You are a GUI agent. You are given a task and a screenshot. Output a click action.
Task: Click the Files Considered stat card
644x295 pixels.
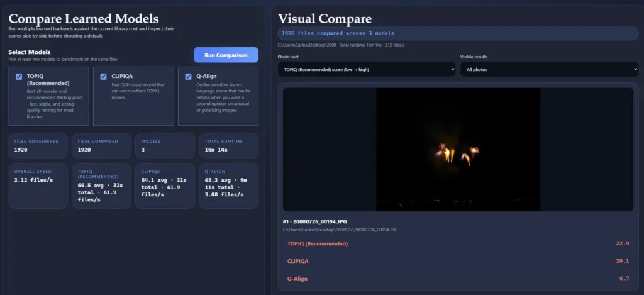click(x=38, y=146)
